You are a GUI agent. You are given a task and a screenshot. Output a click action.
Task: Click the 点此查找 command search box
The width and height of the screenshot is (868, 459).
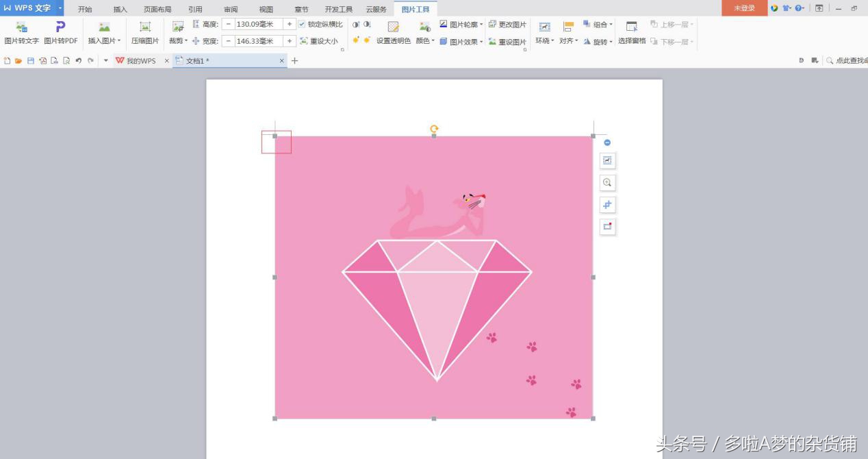[x=847, y=61]
